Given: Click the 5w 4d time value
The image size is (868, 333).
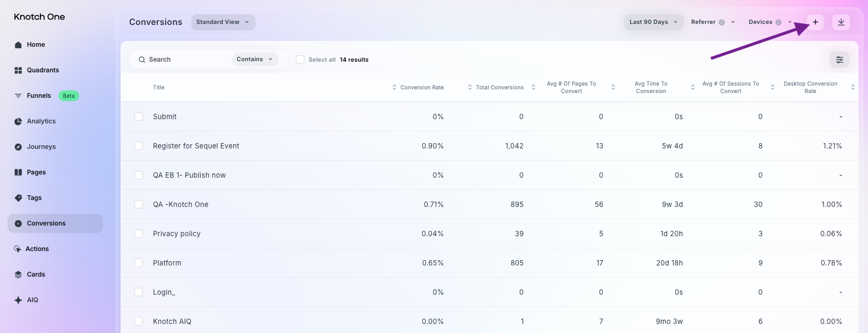Looking at the screenshot, I should (673, 146).
